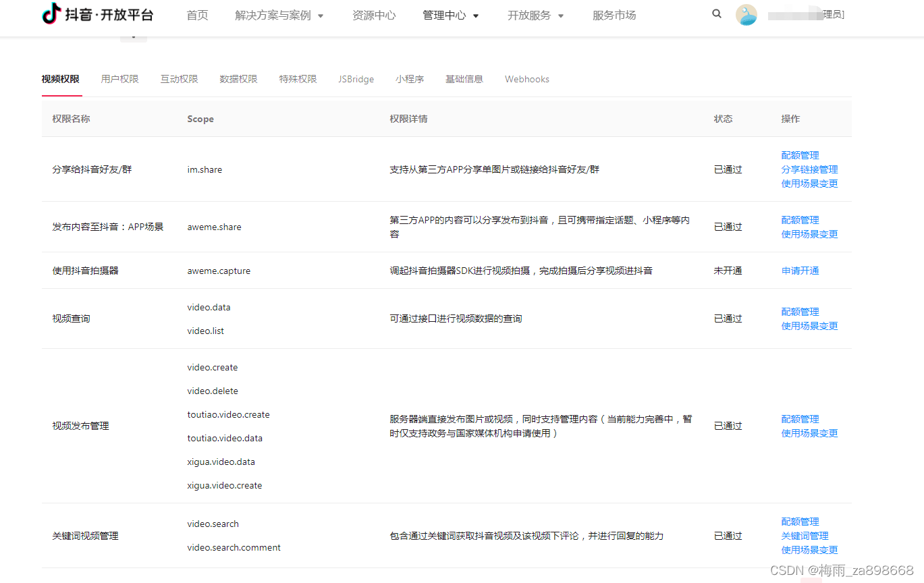The width and height of the screenshot is (924, 583).
Task: Expand 管理中心 dropdown menu
Action: [451, 15]
